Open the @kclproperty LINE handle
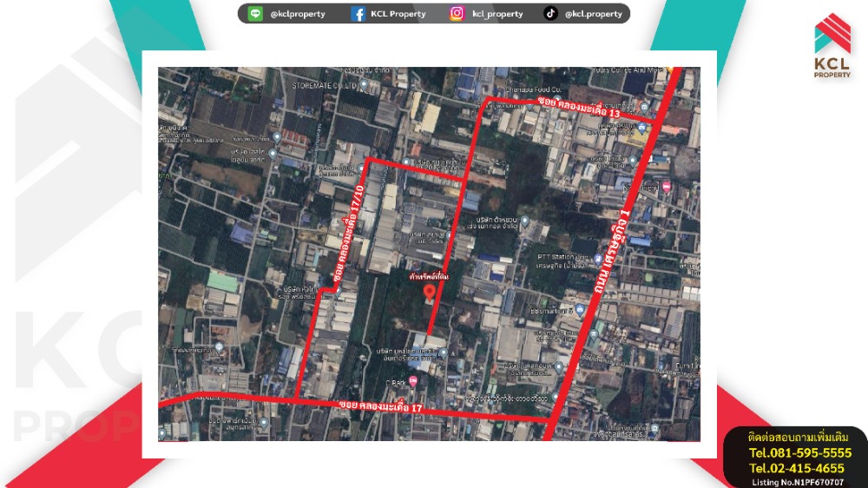 point(298,14)
